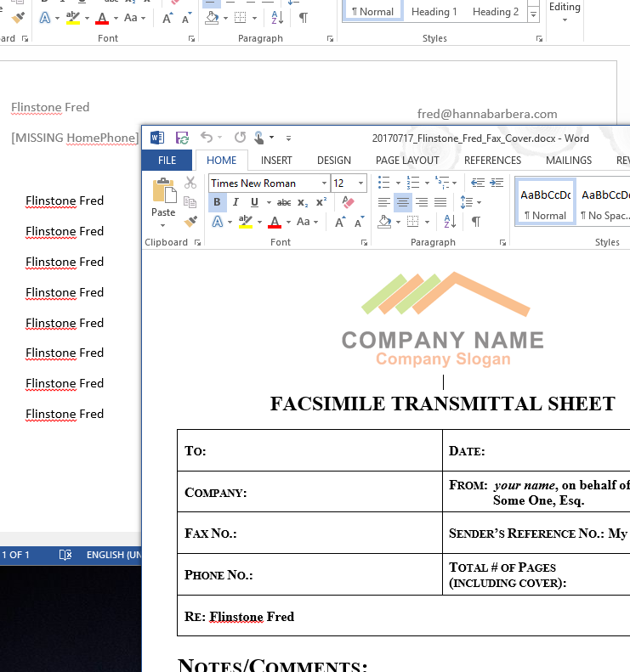
Task: Open the REFERENCES tab
Action: point(492,161)
